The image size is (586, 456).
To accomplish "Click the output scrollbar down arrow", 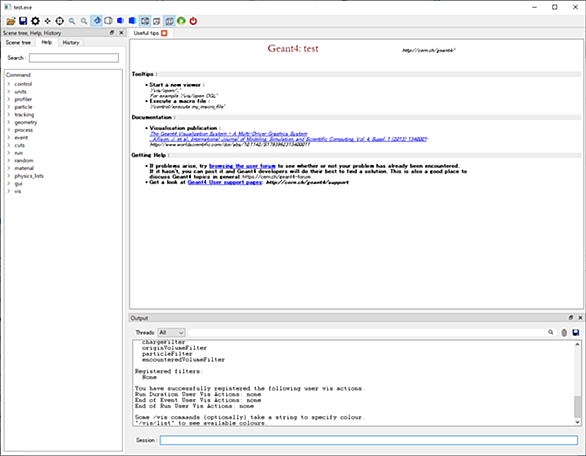I will pyautogui.click(x=577, y=422).
